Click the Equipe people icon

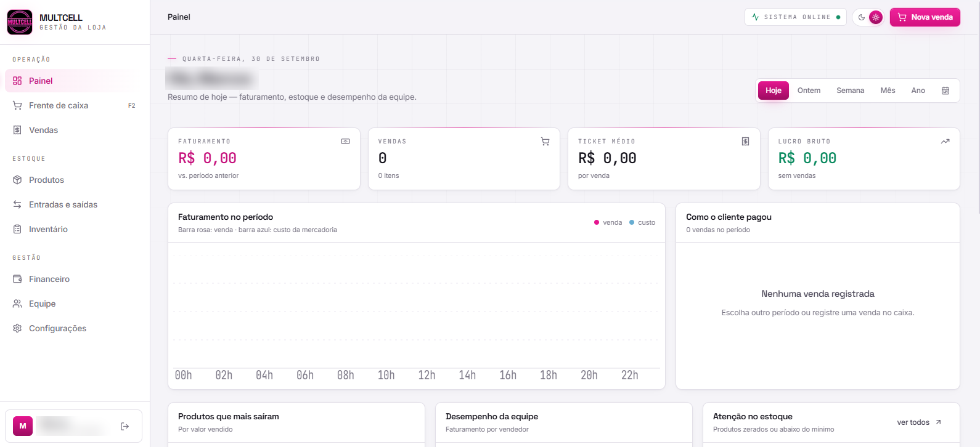pos(17,304)
